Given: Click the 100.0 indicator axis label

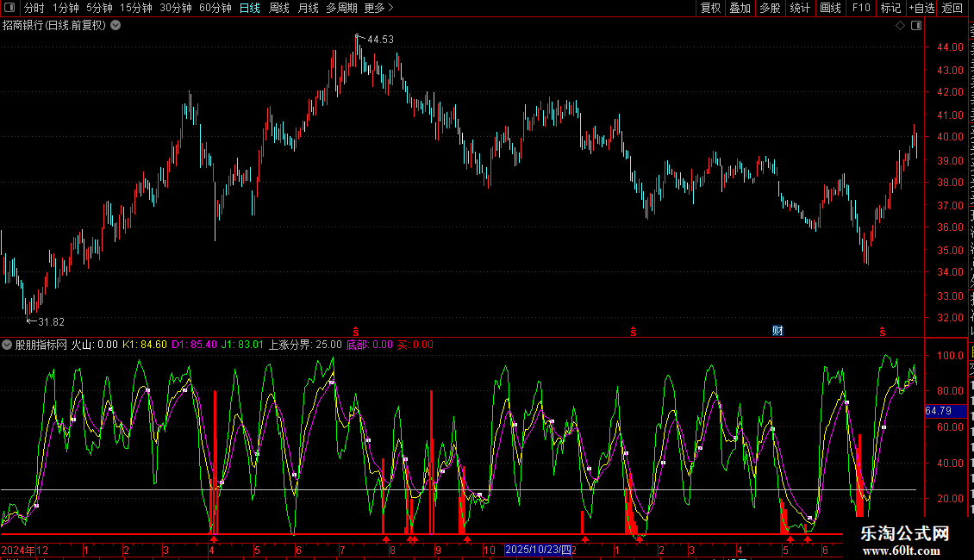Looking at the screenshot, I should click(x=951, y=356).
